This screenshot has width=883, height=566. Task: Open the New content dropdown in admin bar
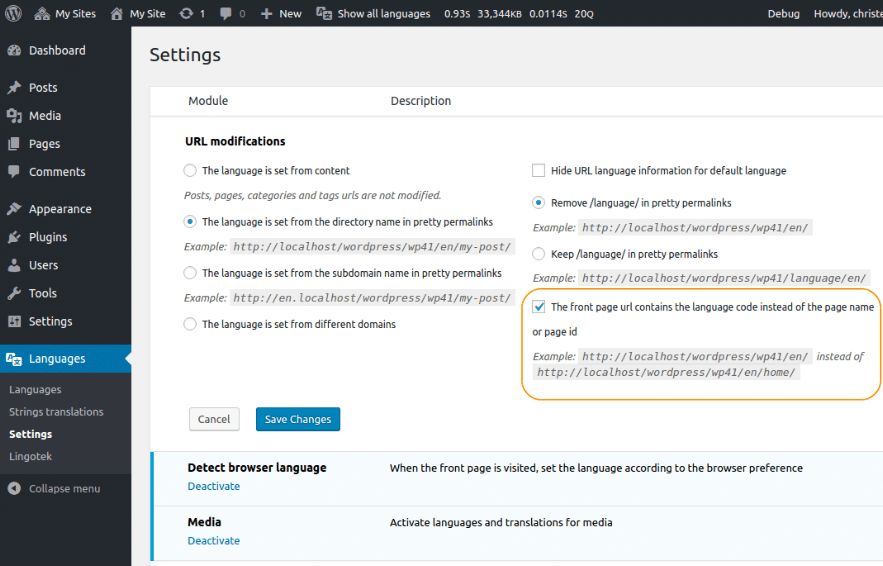281,14
